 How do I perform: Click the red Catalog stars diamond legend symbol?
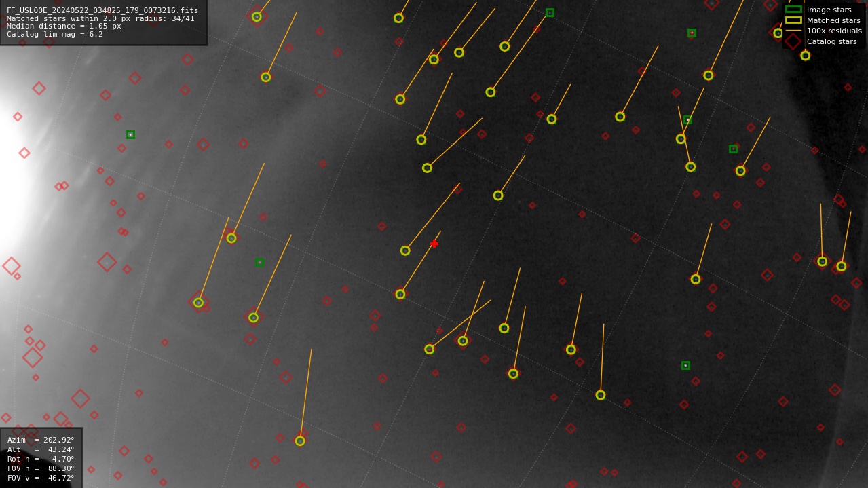(x=793, y=41)
